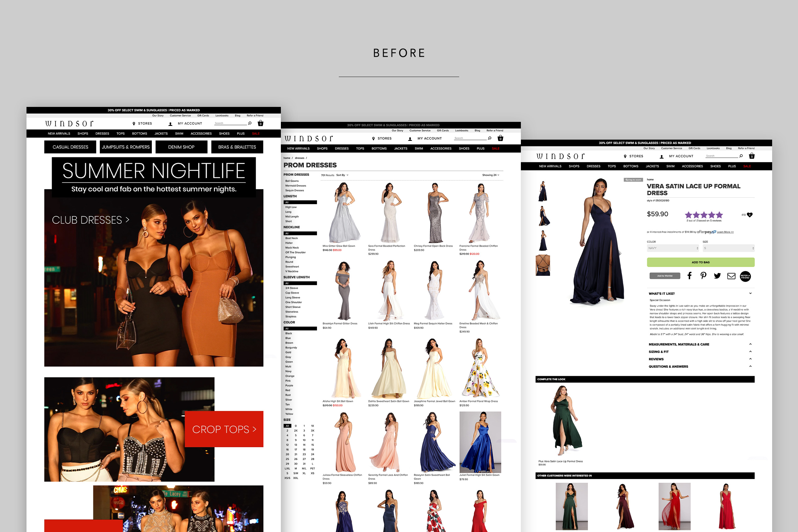
Task: Open the shopping bag icon on the homepage
Action: (261, 123)
